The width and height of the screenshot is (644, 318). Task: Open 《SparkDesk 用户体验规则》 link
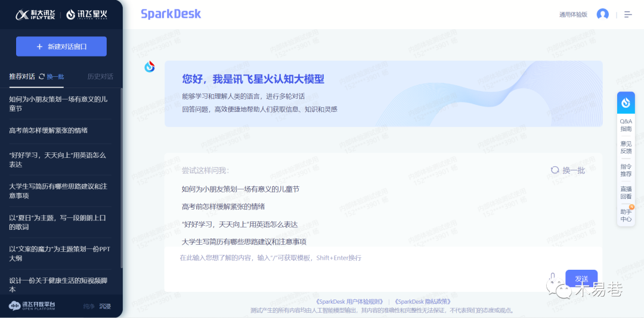point(349,301)
